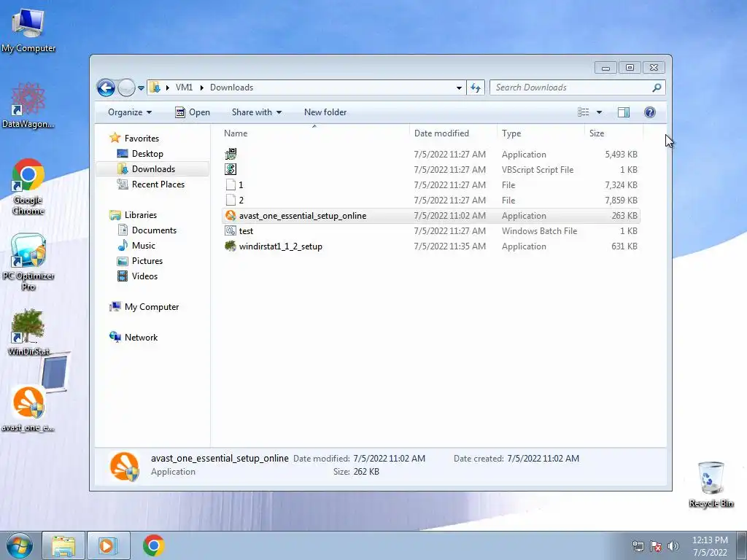Image resolution: width=747 pixels, height=560 pixels.
Task: Select the unnamed 5,493 KB application icon
Action: (x=231, y=155)
